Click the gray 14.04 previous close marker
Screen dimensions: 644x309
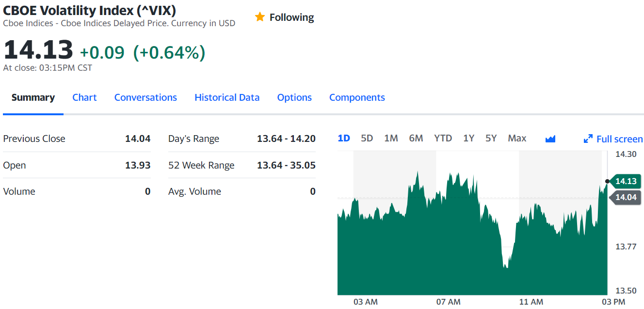tap(626, 197)
